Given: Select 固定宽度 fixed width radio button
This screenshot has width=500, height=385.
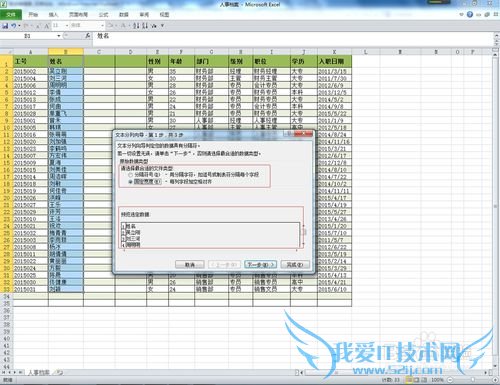Looking at the screenshot, I should [131, 182].
